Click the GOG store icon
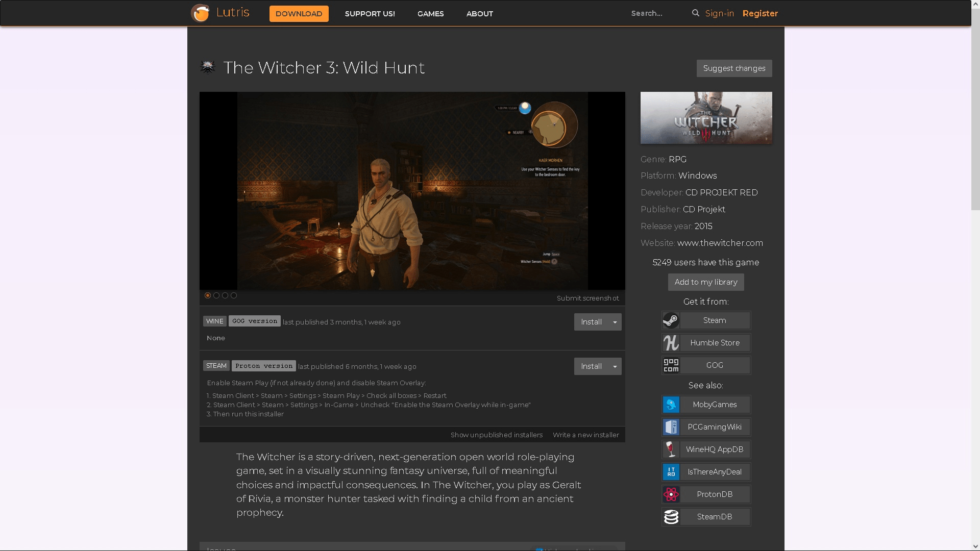The image size is (980, 551). click(x=670, y=365)
